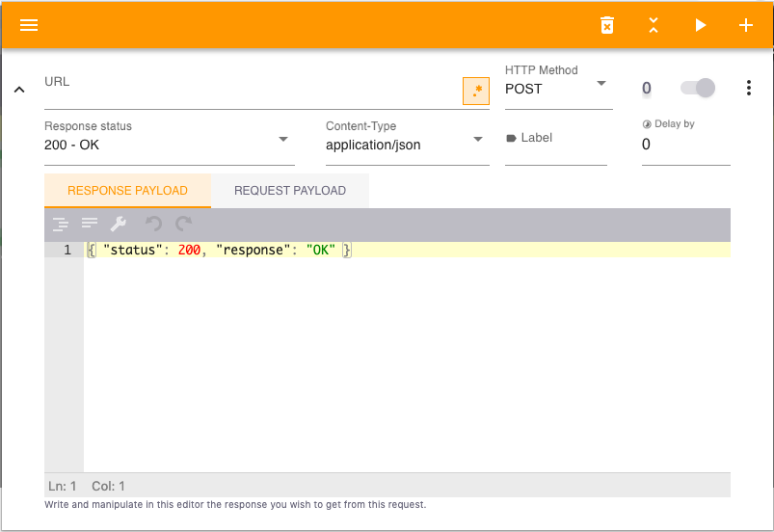Open the Content-Type dropdown
This screenshot has width=774, height=532.
[x=407, y=145]
